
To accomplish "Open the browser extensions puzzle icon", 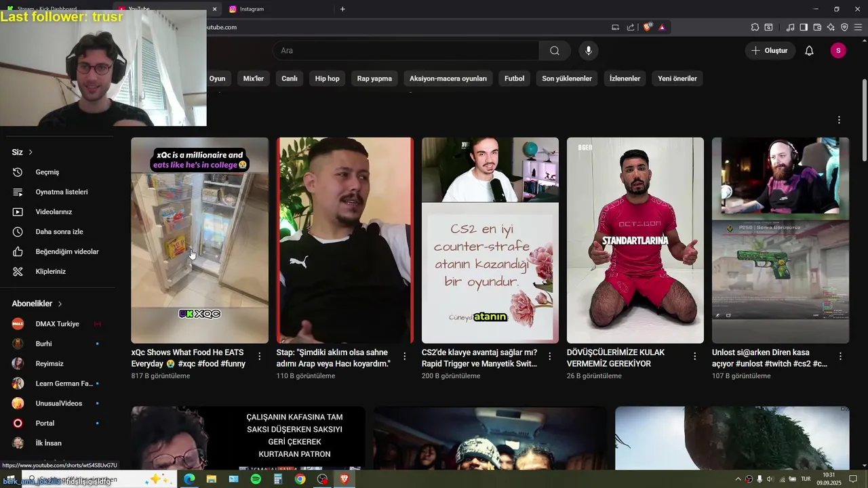I will (755, 27).
